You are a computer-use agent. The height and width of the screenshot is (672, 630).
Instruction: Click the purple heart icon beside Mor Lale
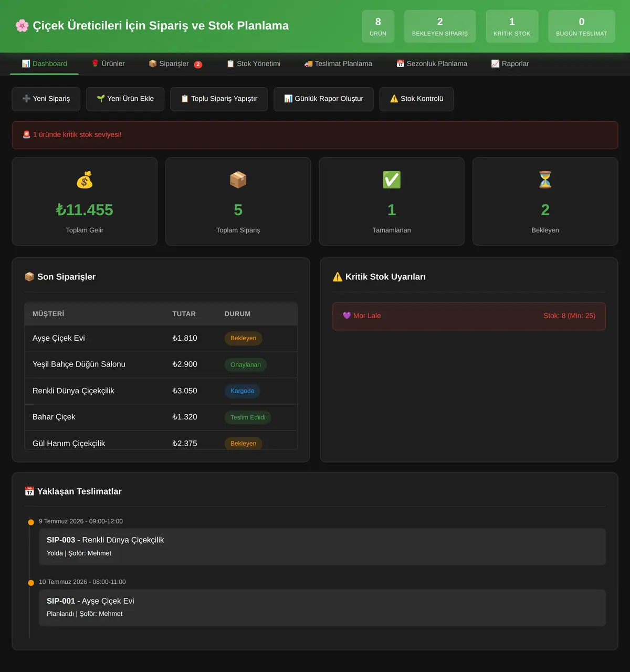coord(346,316)
